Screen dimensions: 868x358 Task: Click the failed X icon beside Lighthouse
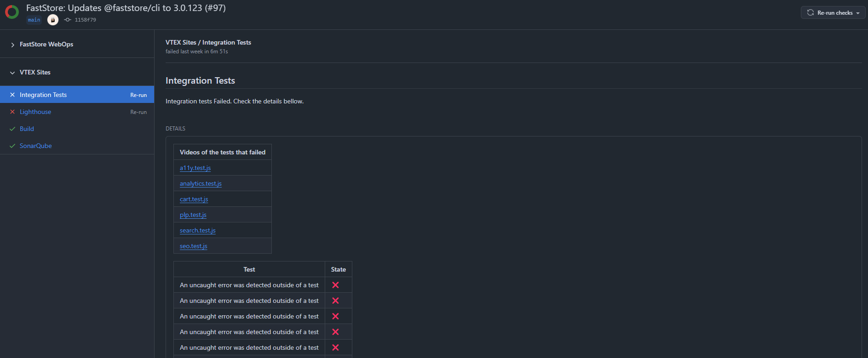pos(12,112)
